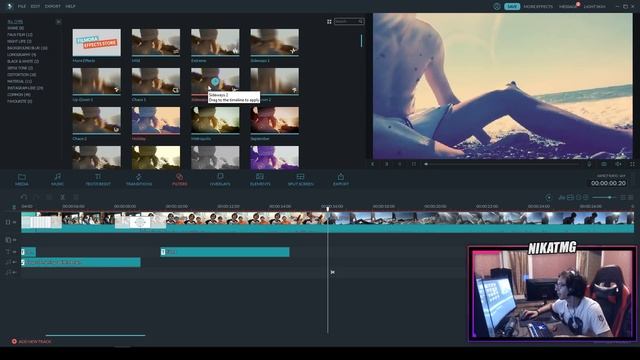Select All Types filter category

click(x=15, y=22)
